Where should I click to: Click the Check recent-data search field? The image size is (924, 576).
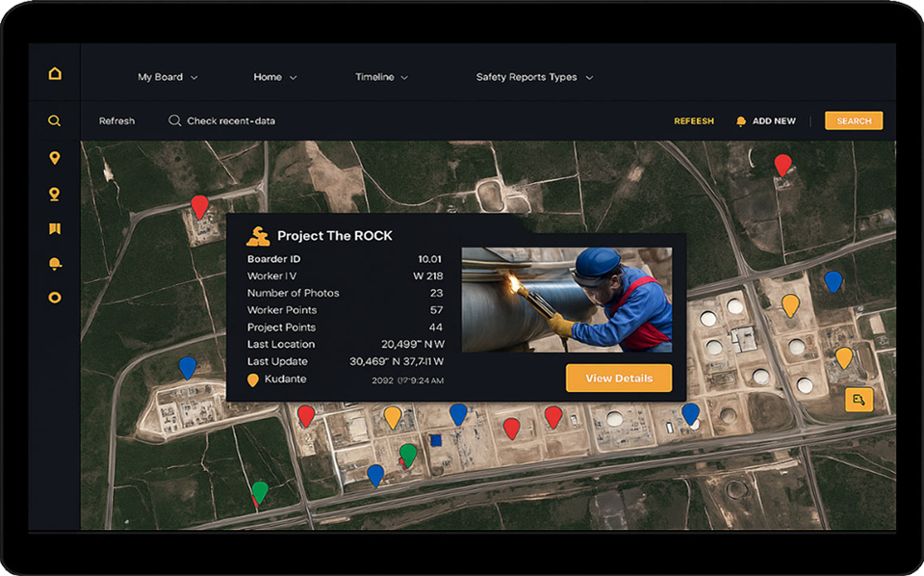coord(231,121)
